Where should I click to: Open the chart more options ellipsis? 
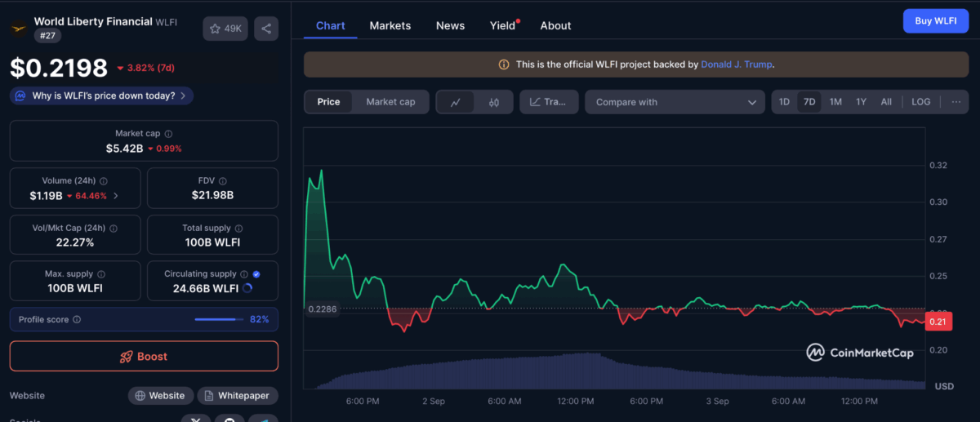(956, 102)
